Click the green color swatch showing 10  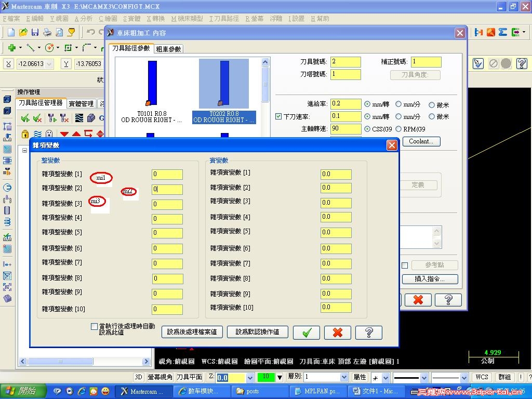[266, 377]
